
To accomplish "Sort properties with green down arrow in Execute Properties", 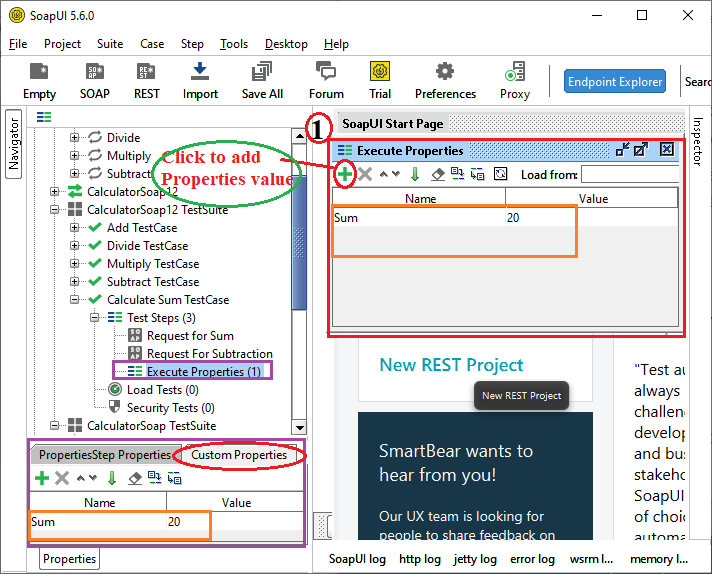I will 415,174.
